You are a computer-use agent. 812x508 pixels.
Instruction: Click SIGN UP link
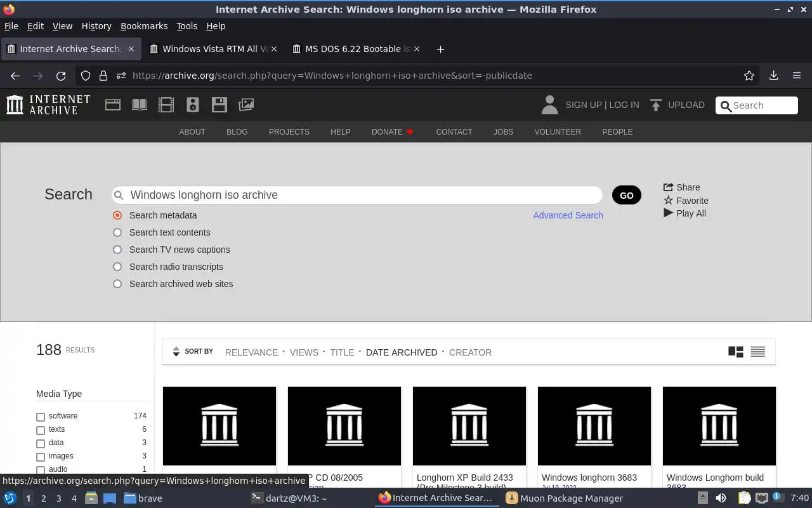(x=583, y=105)
